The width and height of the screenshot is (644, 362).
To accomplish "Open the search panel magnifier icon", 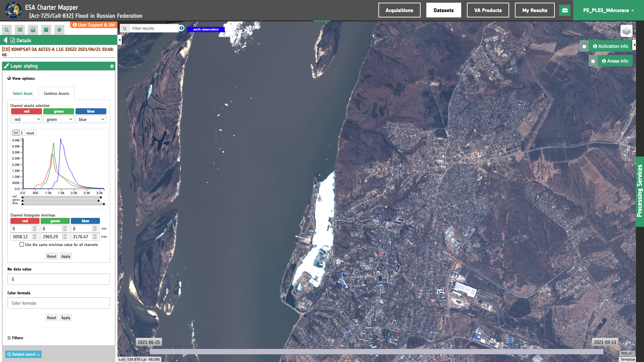I will tap(7, 30).
